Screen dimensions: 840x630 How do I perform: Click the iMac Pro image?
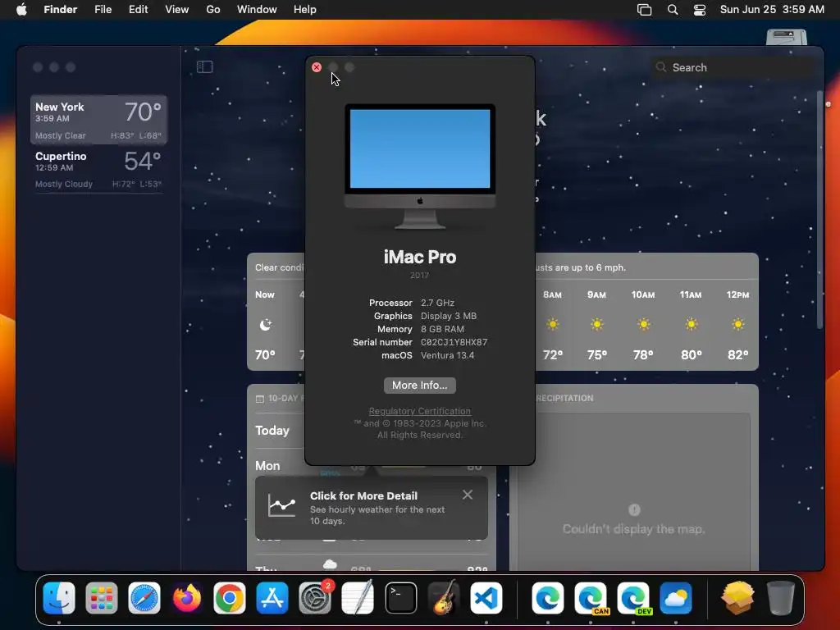[x=420, y=167]
